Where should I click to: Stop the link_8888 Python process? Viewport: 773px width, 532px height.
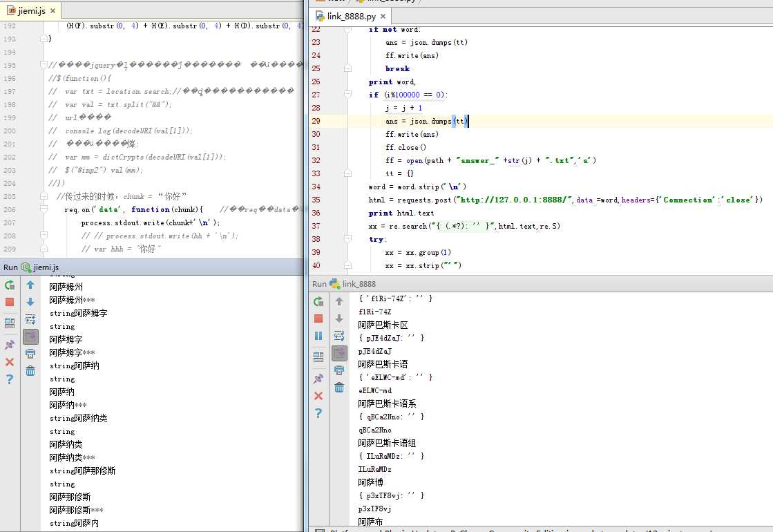(x=318, y=319)
